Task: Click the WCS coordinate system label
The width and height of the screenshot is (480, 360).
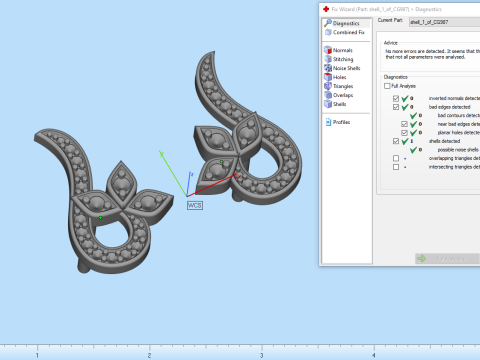Action: [x=195, y=205]
